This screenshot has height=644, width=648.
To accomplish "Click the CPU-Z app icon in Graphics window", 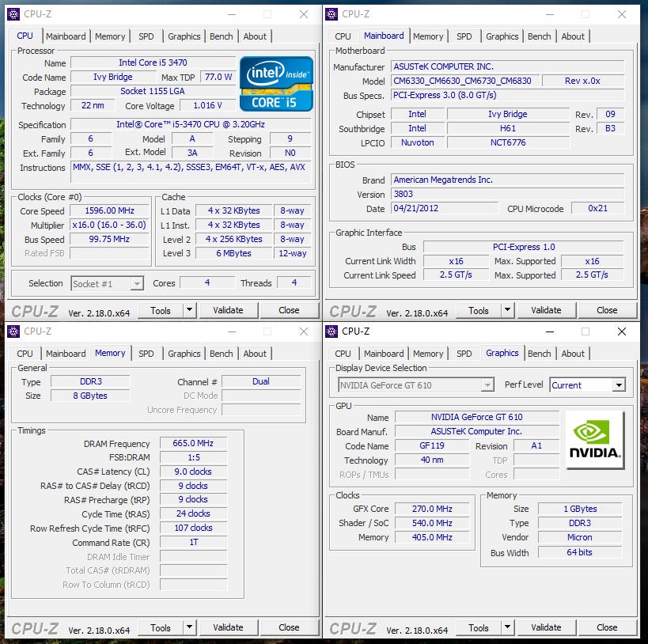I will [332, 331].
